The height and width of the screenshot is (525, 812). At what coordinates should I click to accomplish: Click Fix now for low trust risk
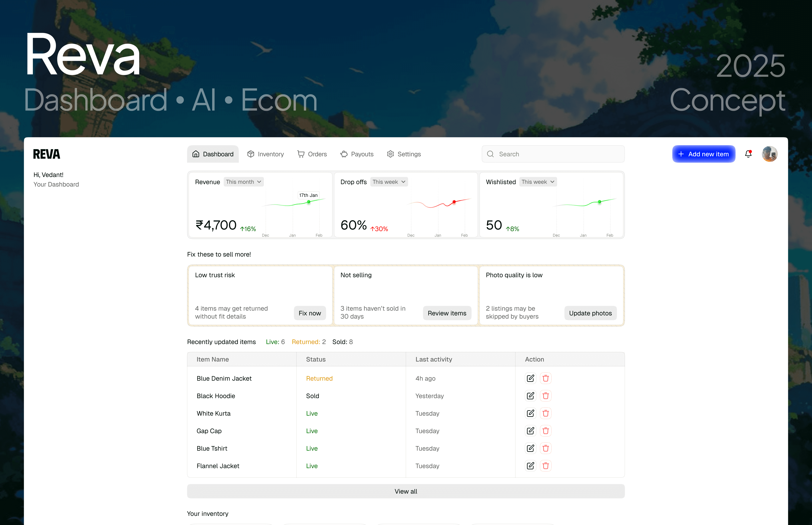309,313
